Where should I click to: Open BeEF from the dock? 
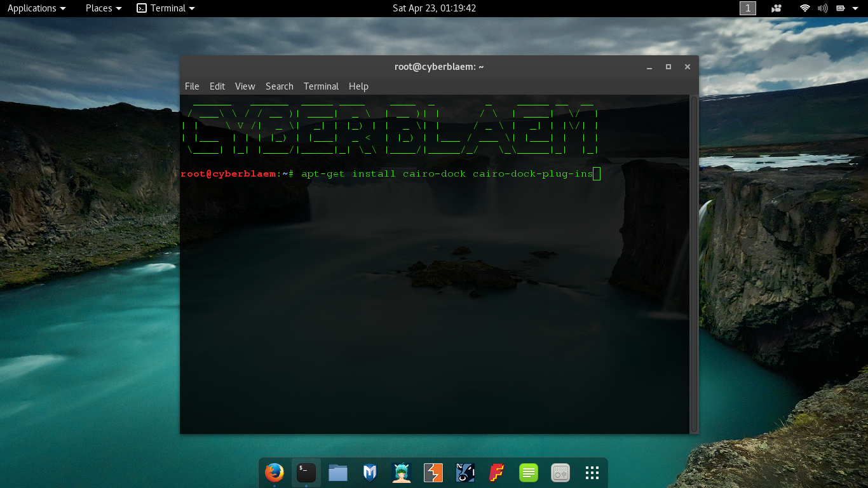[465, 473]
